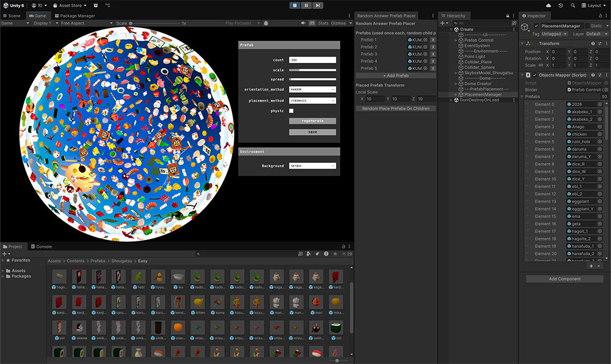The image size is (611, 364).
Task: Click the Step frame button
Action: [x=317, y=5]
